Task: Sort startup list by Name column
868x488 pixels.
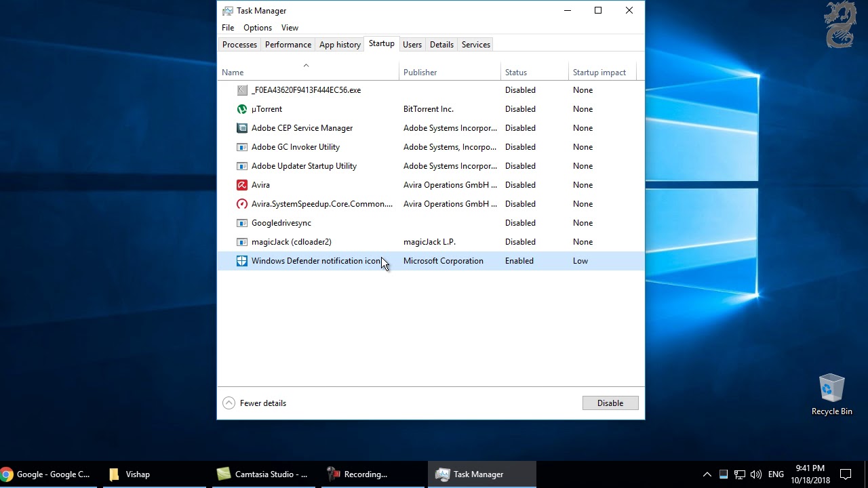Action: click(x=233, y=73)
